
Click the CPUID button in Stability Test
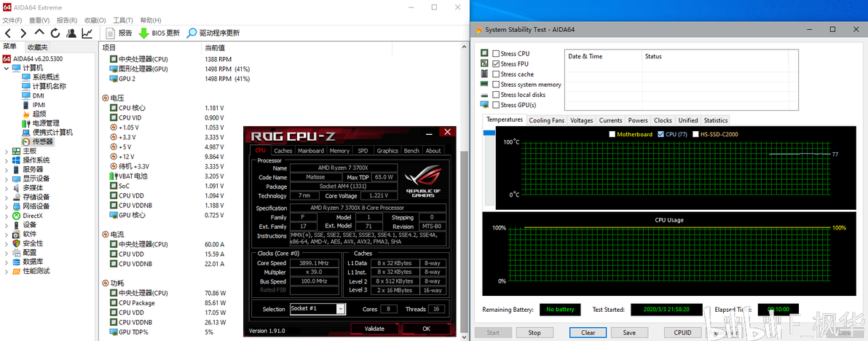tap(682, 333)
